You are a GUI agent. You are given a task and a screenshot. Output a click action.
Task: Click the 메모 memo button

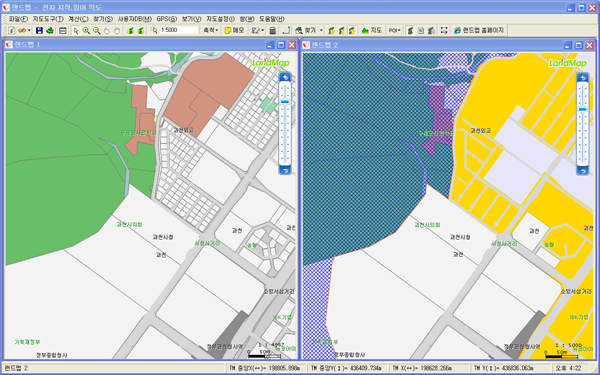pyautogui.click(x=235, y=30)
